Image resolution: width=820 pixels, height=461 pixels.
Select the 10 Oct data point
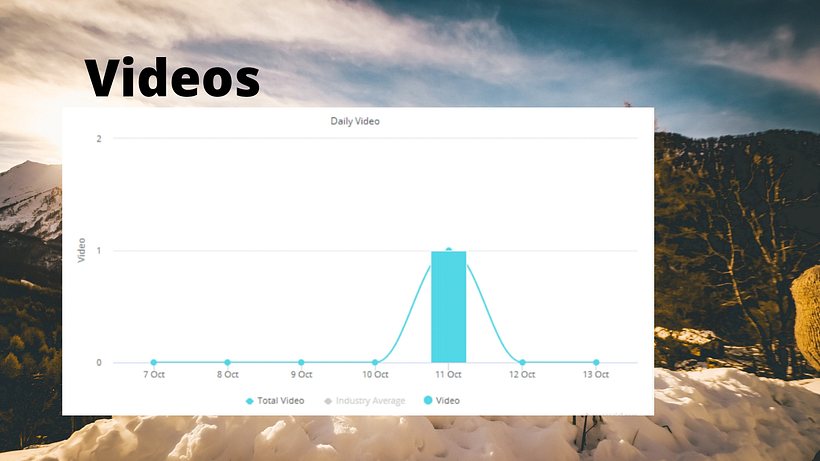click(375, 362)
